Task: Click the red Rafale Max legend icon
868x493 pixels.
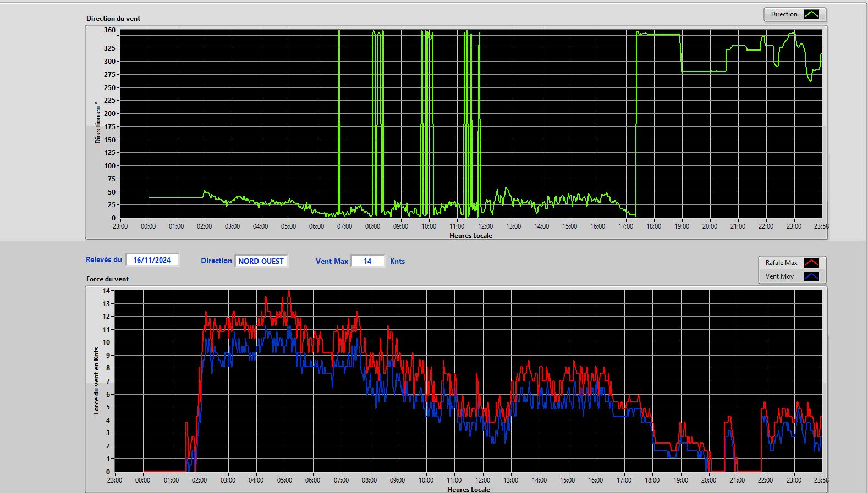Action: pos(811,263)
